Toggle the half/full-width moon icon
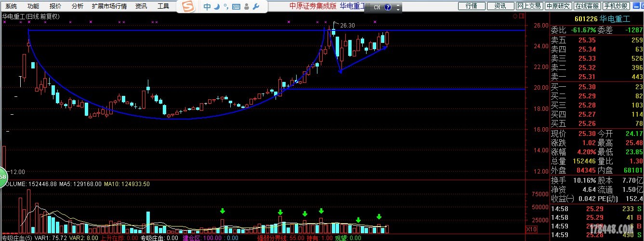644x241 pixels. tap(217, 7)
